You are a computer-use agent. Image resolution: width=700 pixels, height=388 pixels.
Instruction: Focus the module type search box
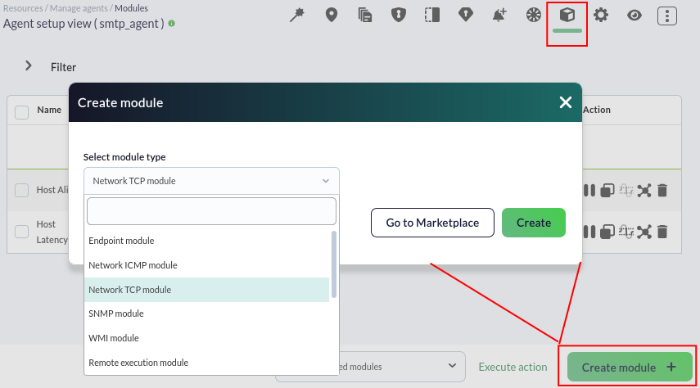[x=212, y=211]
